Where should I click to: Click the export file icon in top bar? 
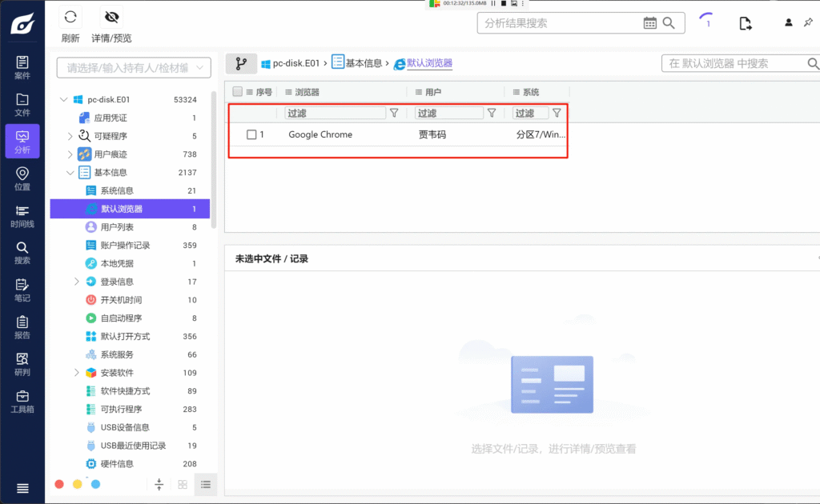pos(746,23)
